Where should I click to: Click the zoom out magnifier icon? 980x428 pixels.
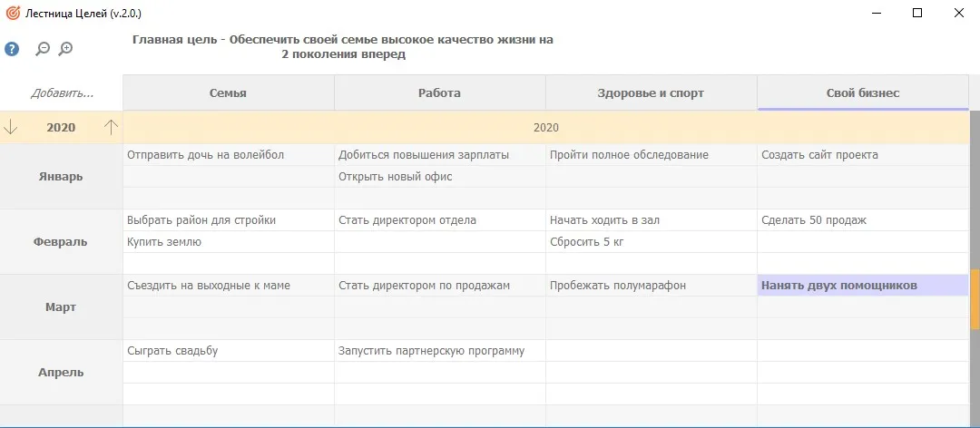pos(42,49)
